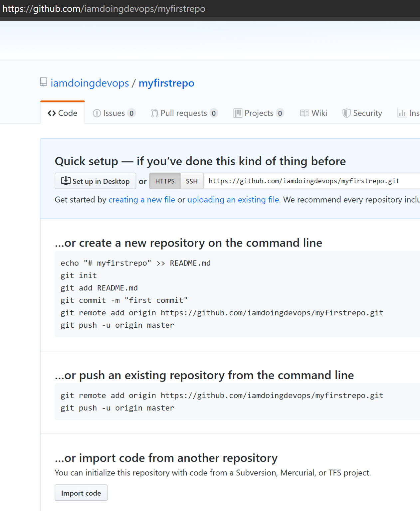Click the browser address bar URL
The image size is (420, 511).
[x=104, y=9]
